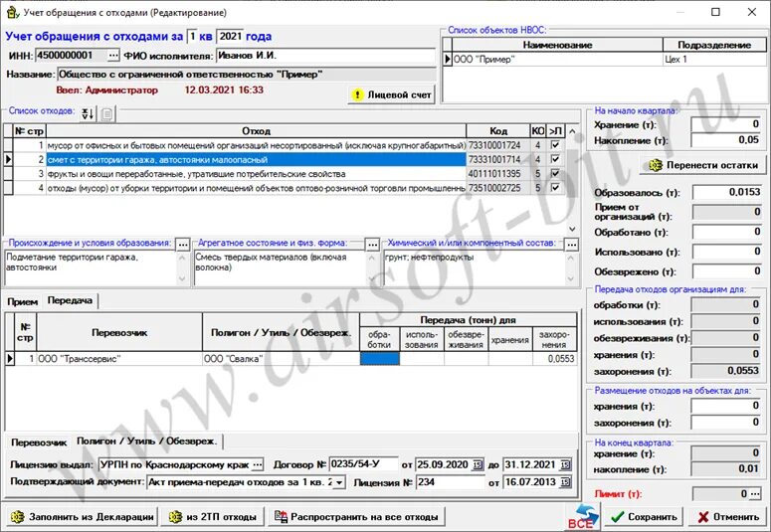Open ellipsis for Агрегатное состояние и физ. форма

(372, 245)
